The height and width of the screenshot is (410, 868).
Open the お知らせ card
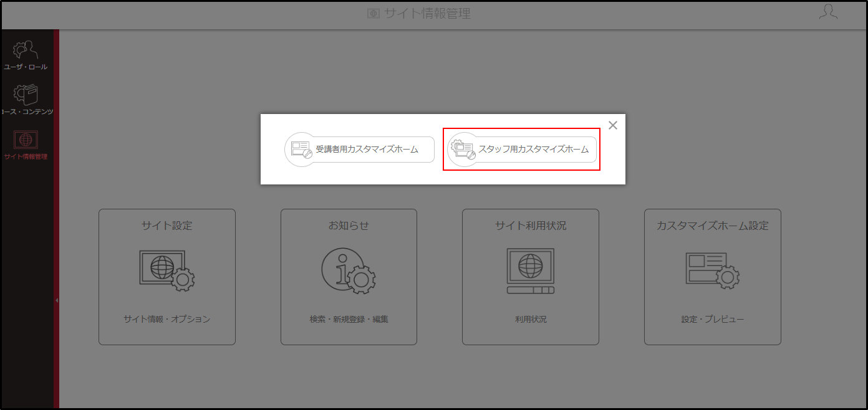pyautogui.click(x=349, y=277)
